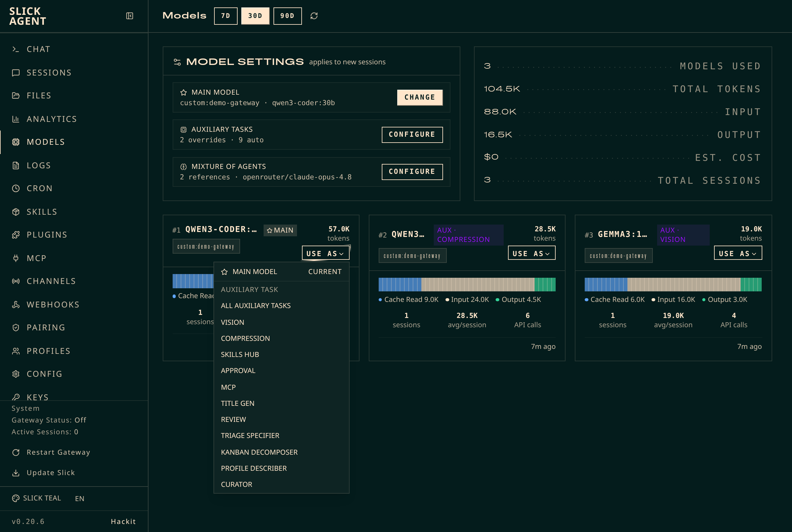The height and width of the screenshot is (532, 792).
Task: Choose Skills Hub menu entry
Action: 281,354
